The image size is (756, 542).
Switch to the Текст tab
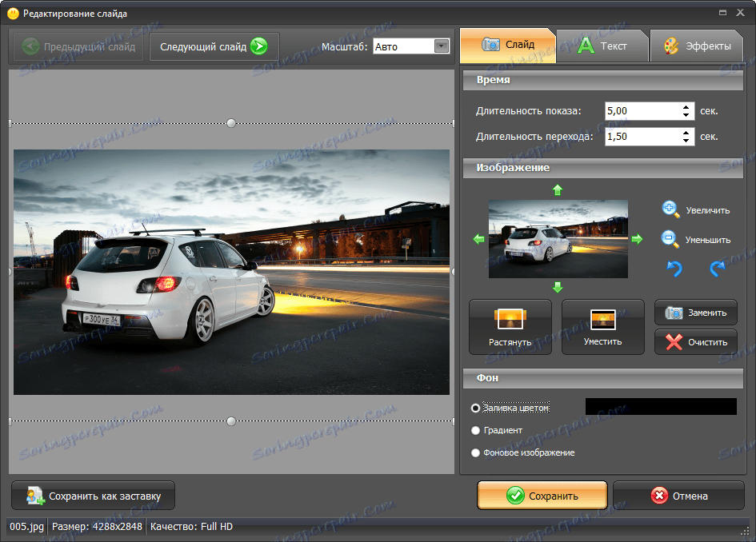point(602,46)
